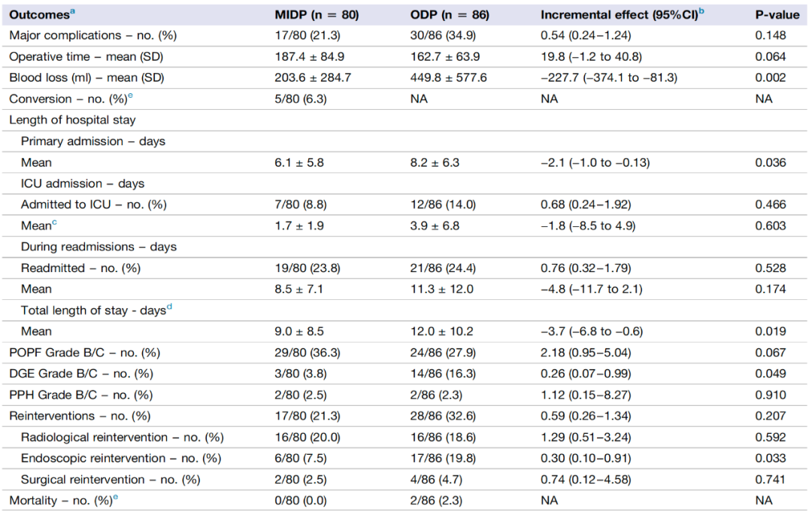
Task: Click the Blood loss P-value 0.002
Action: tap(771, 77)
